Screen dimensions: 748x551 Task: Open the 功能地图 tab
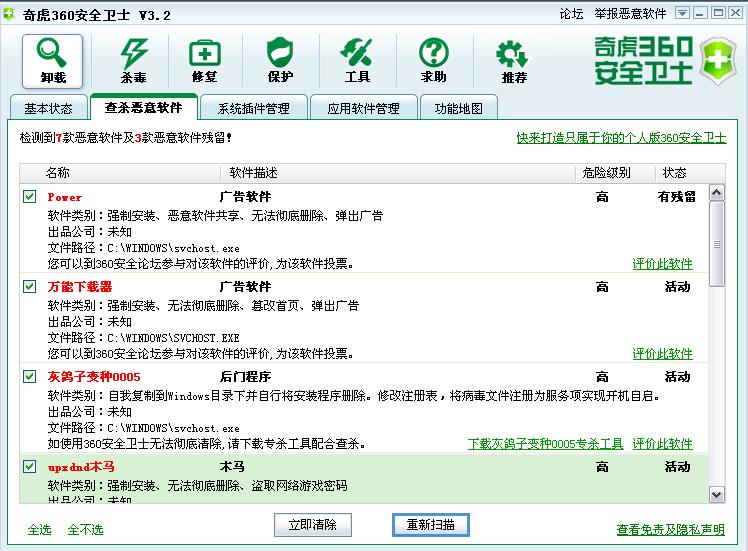pyautogui.click(x=458, y=108)
